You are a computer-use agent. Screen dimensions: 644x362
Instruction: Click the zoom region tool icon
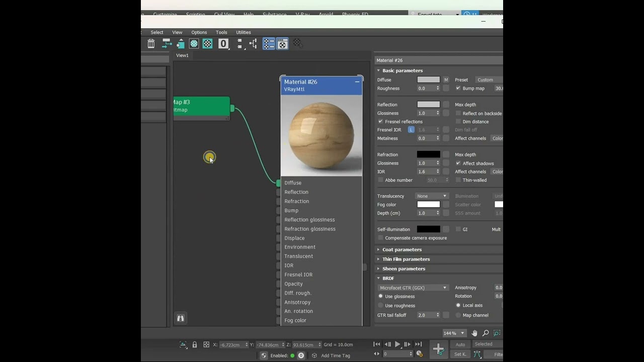[497, 333]
